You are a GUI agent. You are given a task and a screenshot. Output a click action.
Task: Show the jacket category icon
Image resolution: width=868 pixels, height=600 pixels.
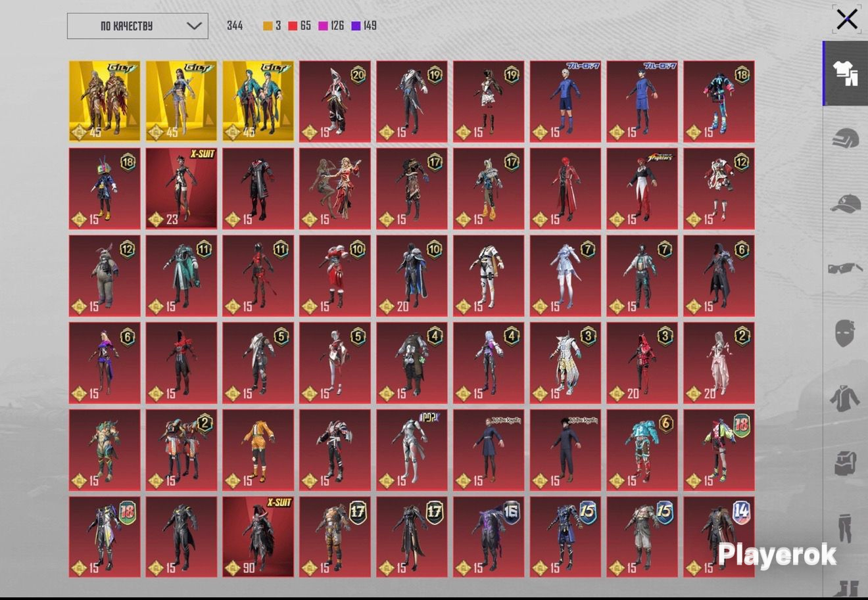click(845, 398)
